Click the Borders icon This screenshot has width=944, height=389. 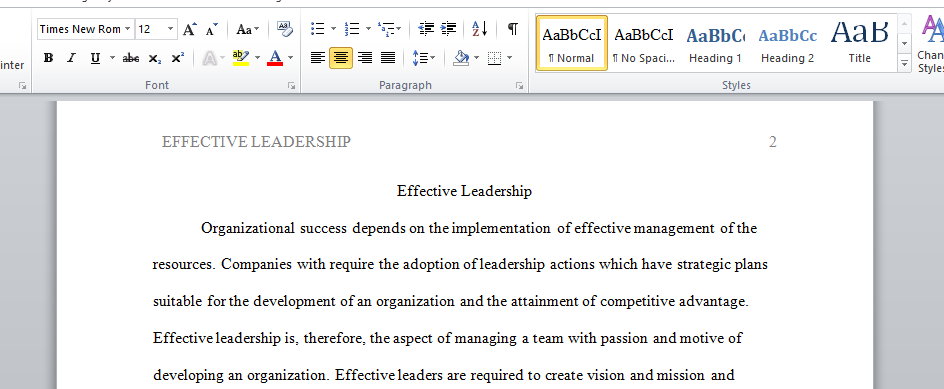(494, 58)
